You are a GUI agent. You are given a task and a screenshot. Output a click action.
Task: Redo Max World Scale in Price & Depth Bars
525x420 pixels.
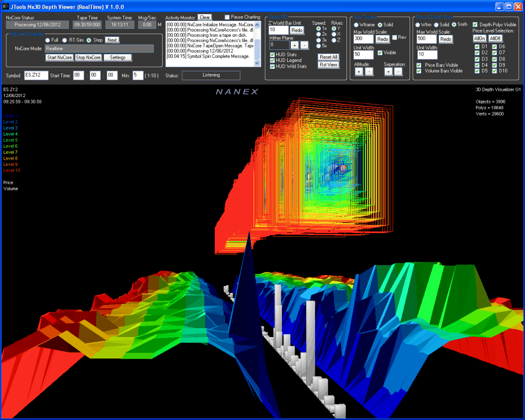click(x=446, y=38)
